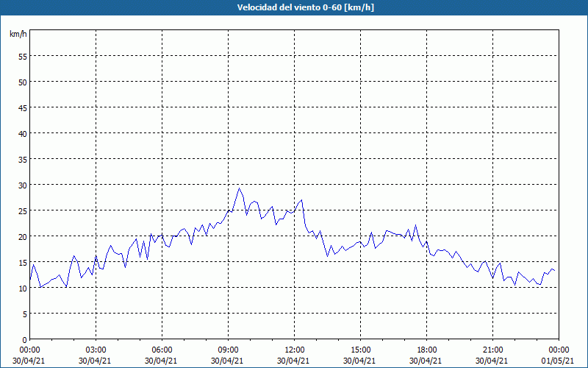The image size is (588, 368).
Task: Click the "km/h" unit label above y-axis
Action: coord(18,35)
